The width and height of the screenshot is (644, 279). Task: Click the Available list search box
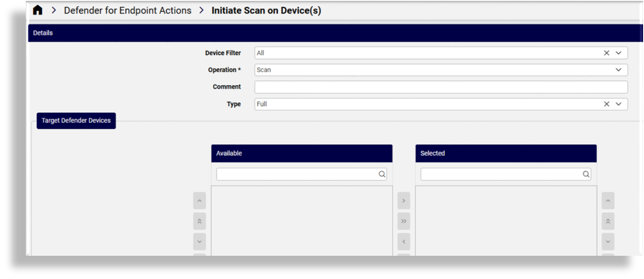[301, 174]
